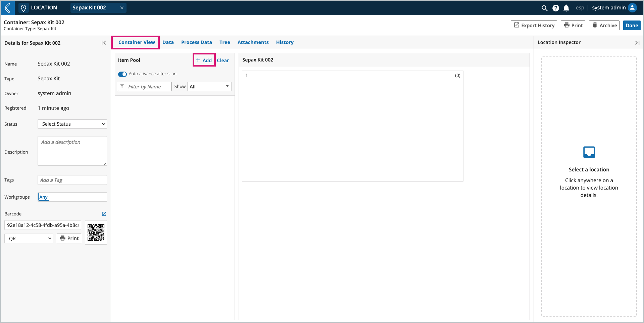Viewport: 644px width, 323px height.
Task: Click the esp language label
Action: tap(580, 8)
